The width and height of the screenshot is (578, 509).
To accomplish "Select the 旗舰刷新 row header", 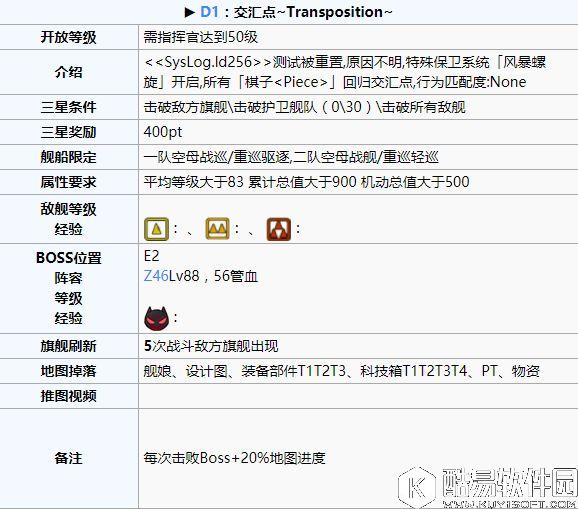I will 69,346.
